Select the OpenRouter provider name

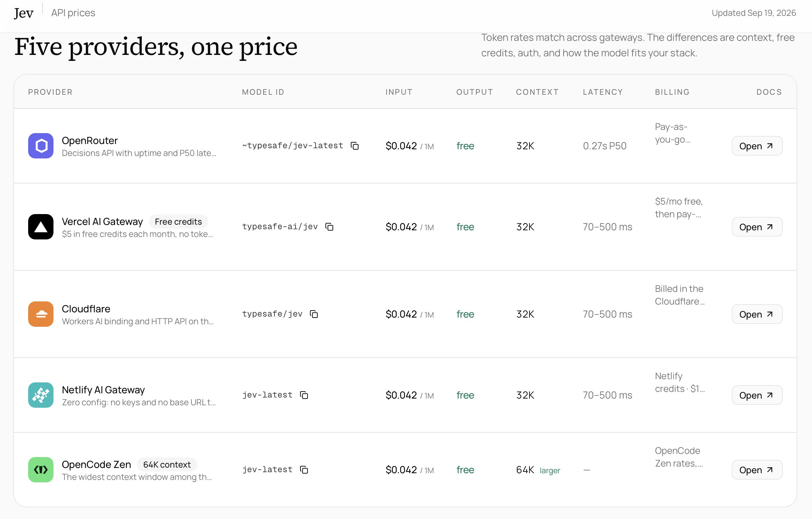[90, 140]
